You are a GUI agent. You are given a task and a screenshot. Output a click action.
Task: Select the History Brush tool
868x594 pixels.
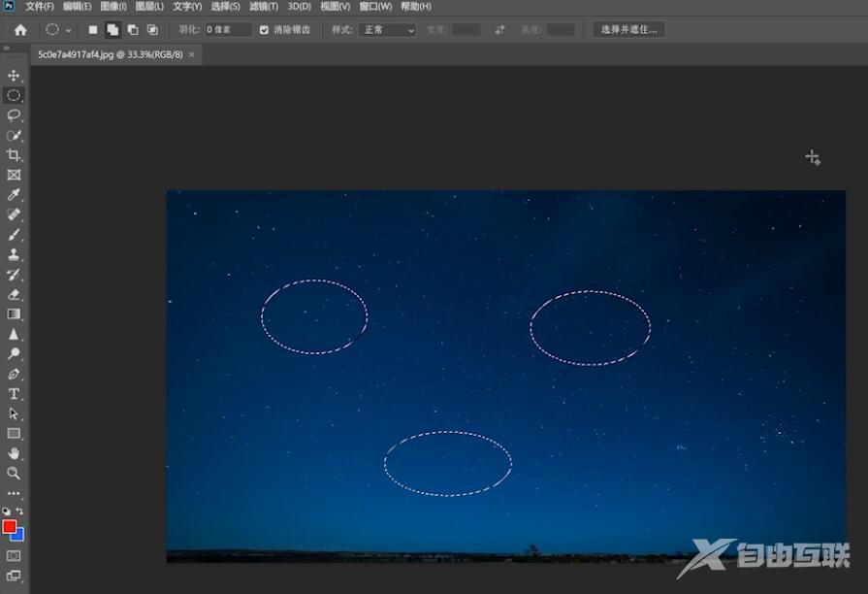pos(14,275)
